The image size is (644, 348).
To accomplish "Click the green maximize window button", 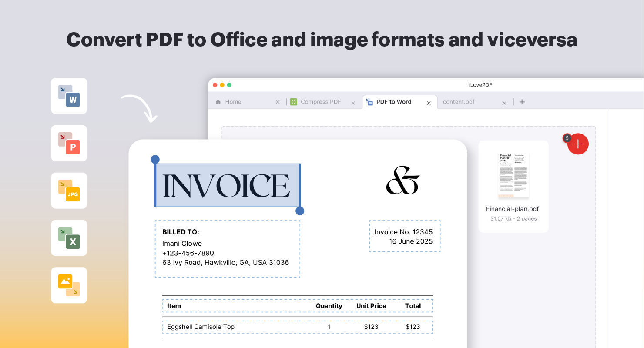I will coord(229,85).
